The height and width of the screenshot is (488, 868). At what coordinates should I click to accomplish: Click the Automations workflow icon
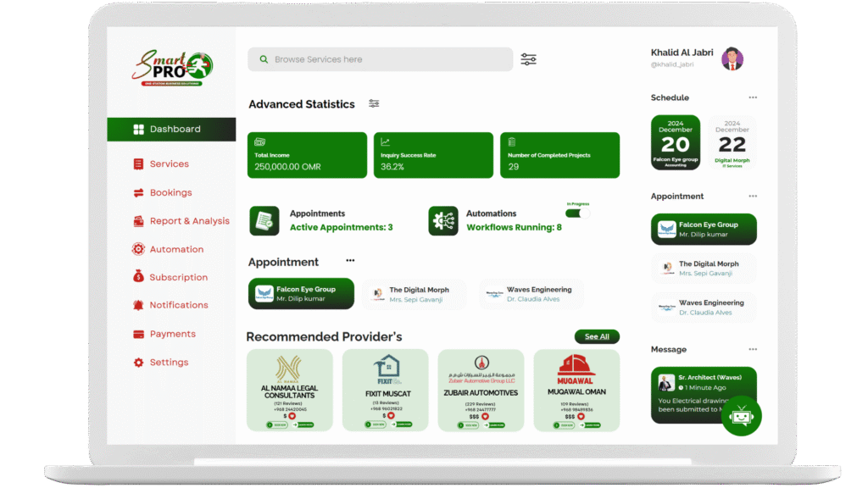pyautogui.click(x=442, y=220)
